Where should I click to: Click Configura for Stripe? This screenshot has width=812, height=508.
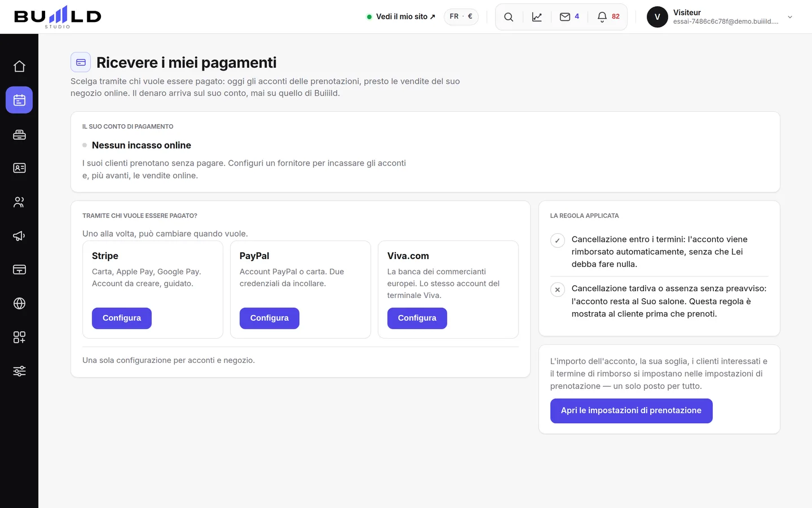click(122, 318)
